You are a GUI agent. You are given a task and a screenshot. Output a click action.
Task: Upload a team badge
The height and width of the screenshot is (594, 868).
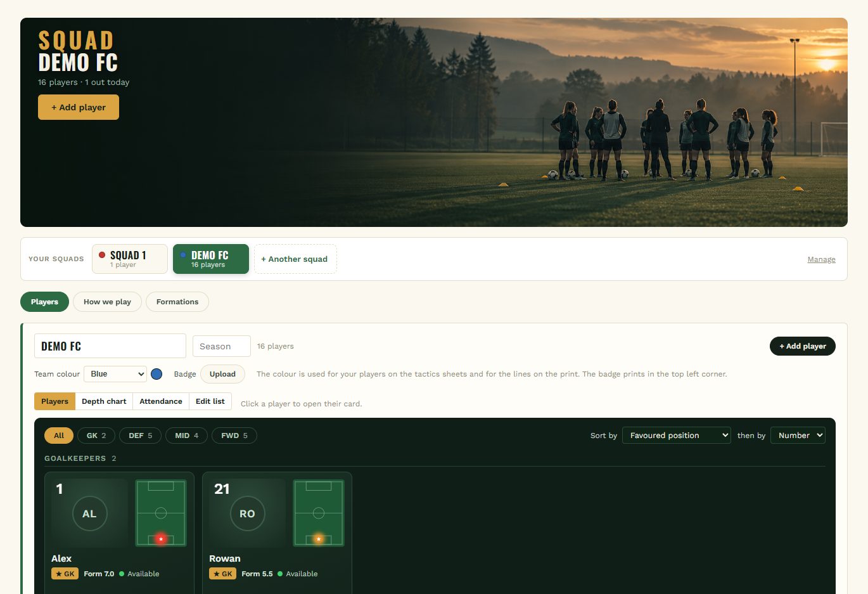point(222,374)
